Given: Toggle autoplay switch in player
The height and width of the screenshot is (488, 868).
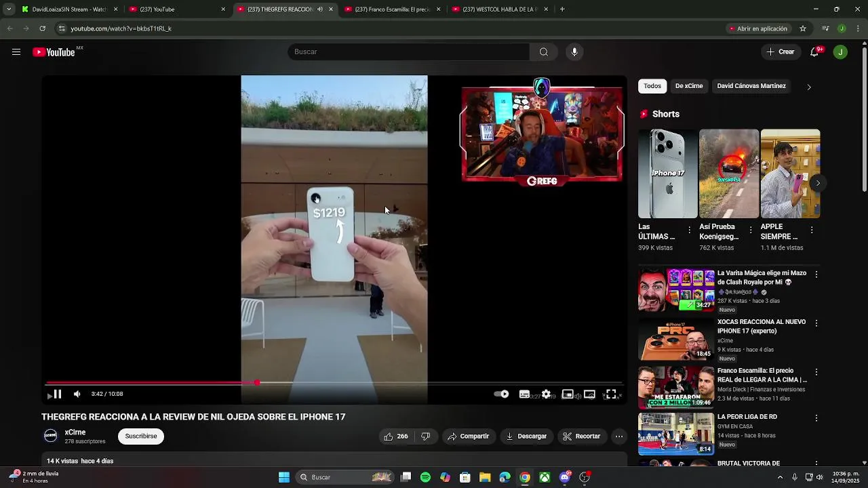Looking at the screenshot, I should 501,394.
